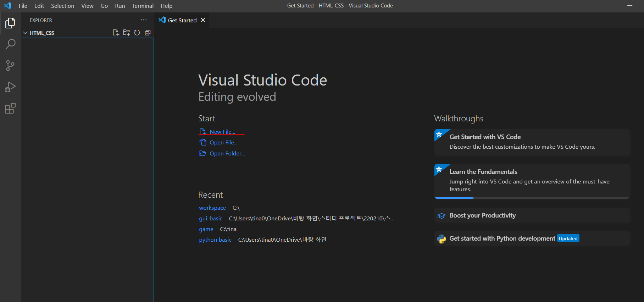
Task: Click the New File icon in Explorer header
Action: click(116, 33)
